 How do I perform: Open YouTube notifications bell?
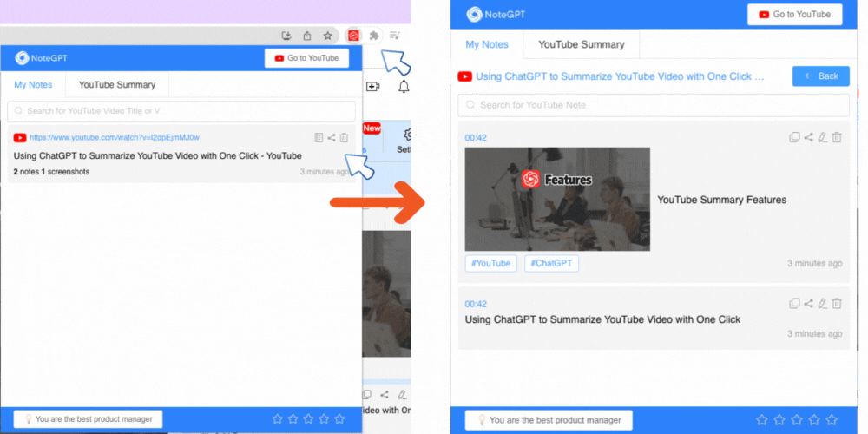(x=404, y=86)
